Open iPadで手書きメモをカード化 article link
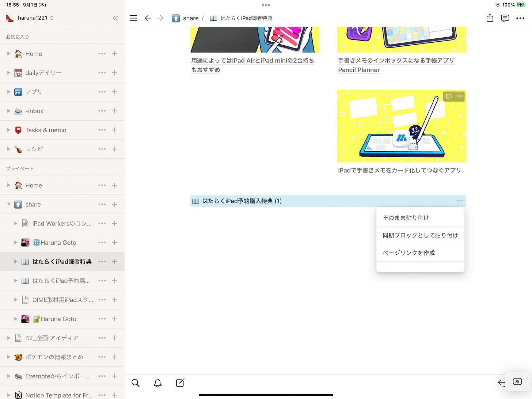This screenshot has width=532, height=399. (399, 170)
